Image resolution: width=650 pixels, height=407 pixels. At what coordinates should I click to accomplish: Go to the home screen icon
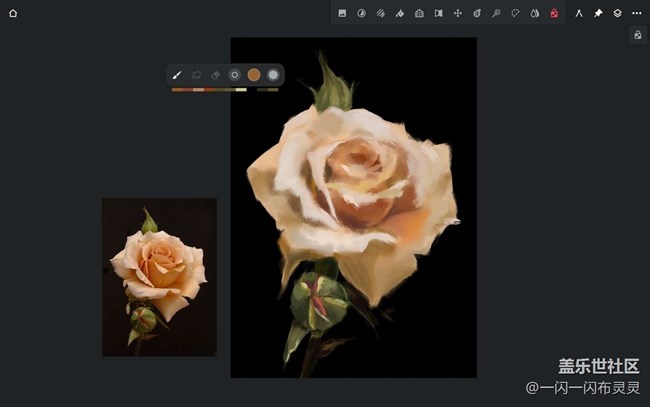[13, 13]
